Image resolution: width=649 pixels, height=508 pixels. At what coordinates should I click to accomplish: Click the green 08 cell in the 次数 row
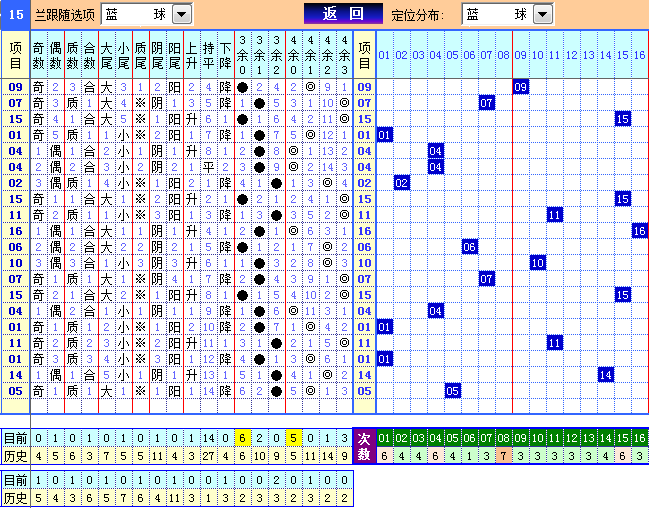pyautogui.click(x=503, y=438)
